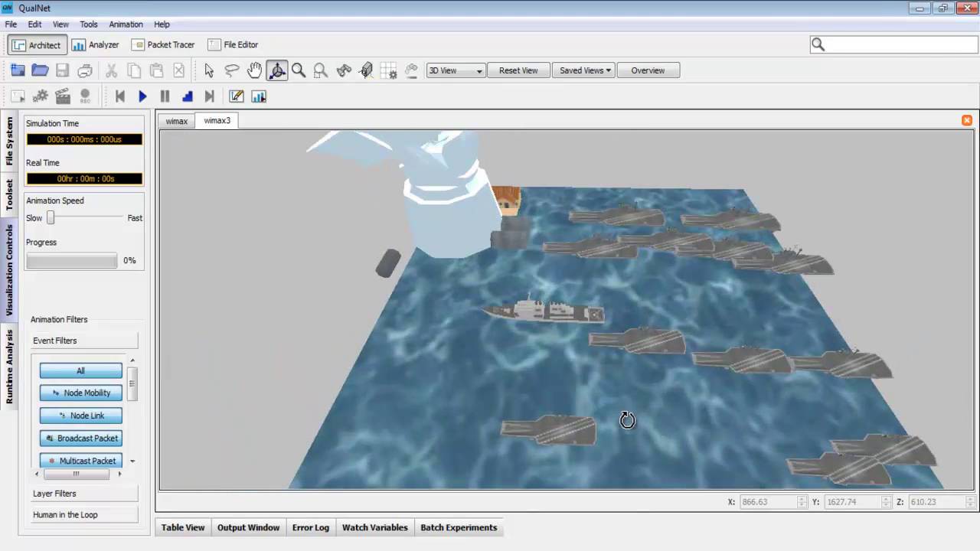Adjust the Animation Speed slider handle
The width and height of the screenshot is (980, 551).
(51, 218)
